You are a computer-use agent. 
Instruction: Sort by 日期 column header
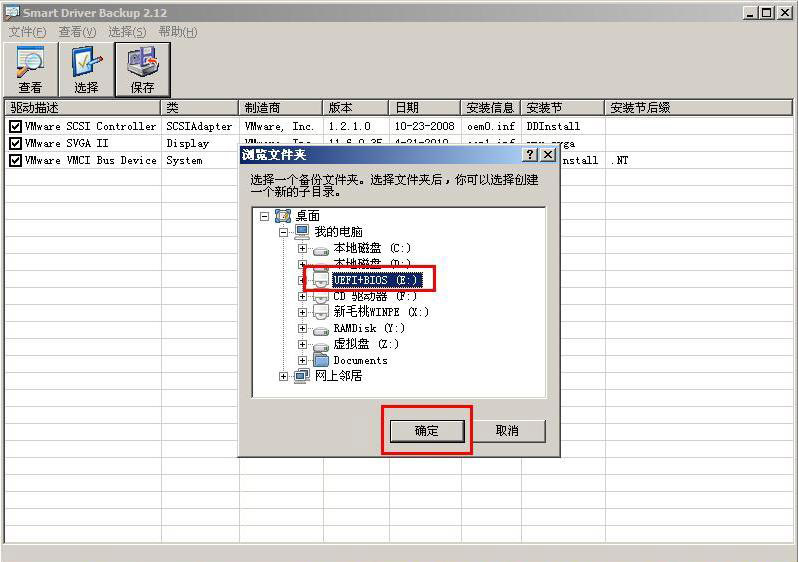tap(425, 107)
